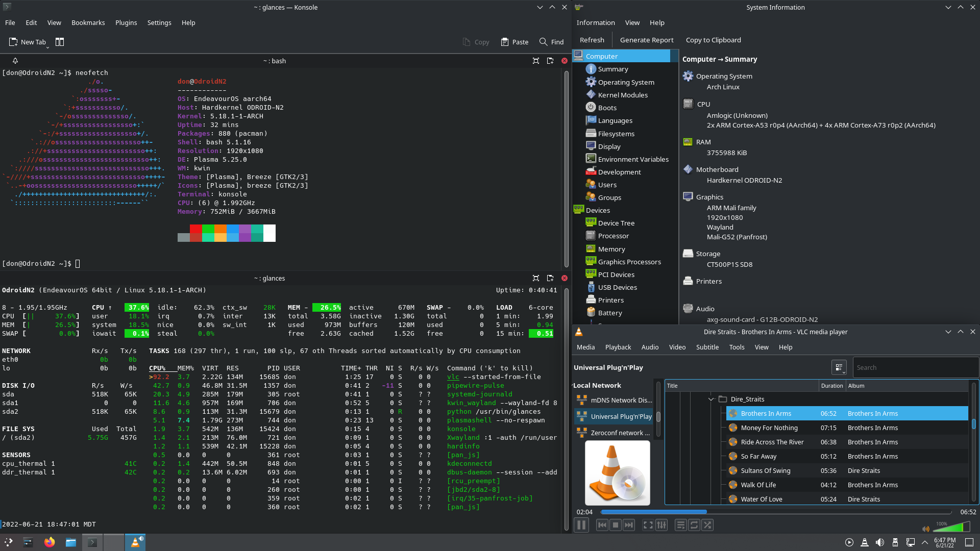Select Environment Variables tree item
This screenshot has height=551, width=980.
[x=633, y=159]
